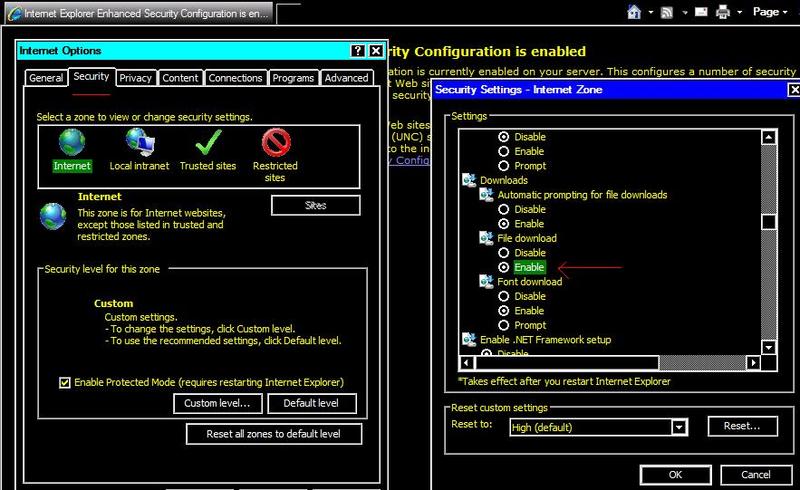
Task: Click OK in Security Settings dialog
Action: pyautogui.click(x=676, y=475)
